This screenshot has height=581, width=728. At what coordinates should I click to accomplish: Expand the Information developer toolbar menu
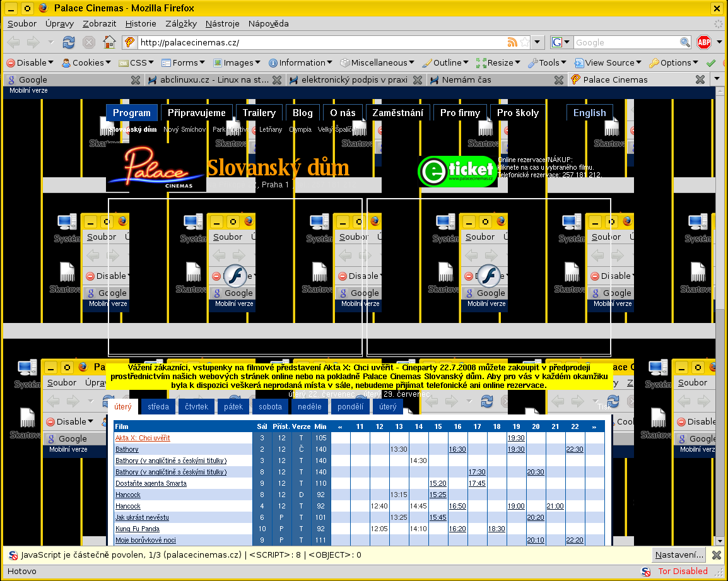300,62
